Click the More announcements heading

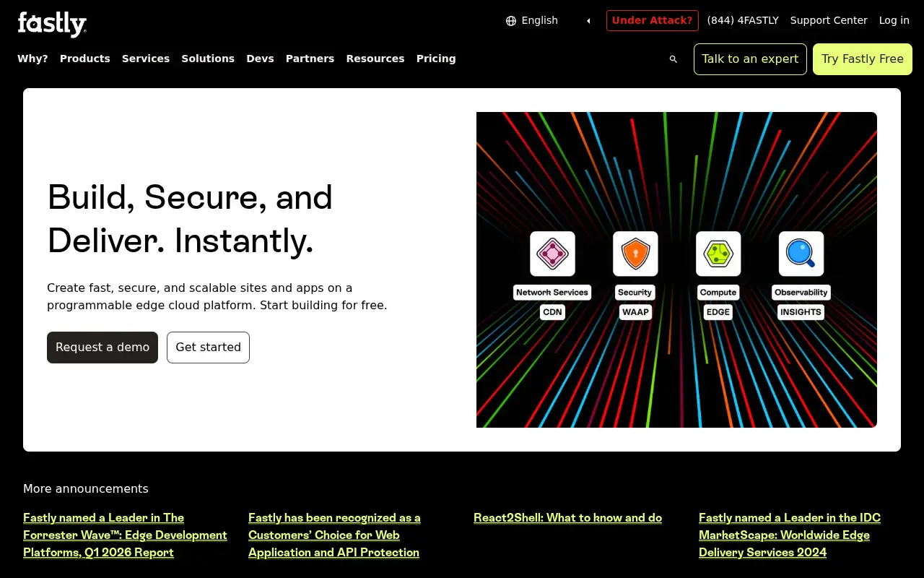tap(86, 488)
